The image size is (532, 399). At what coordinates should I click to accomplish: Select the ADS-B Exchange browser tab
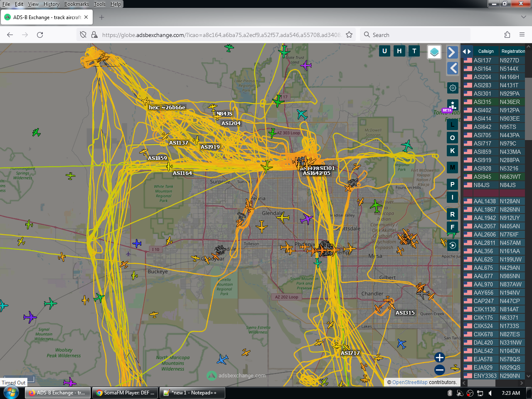[47, 17]
